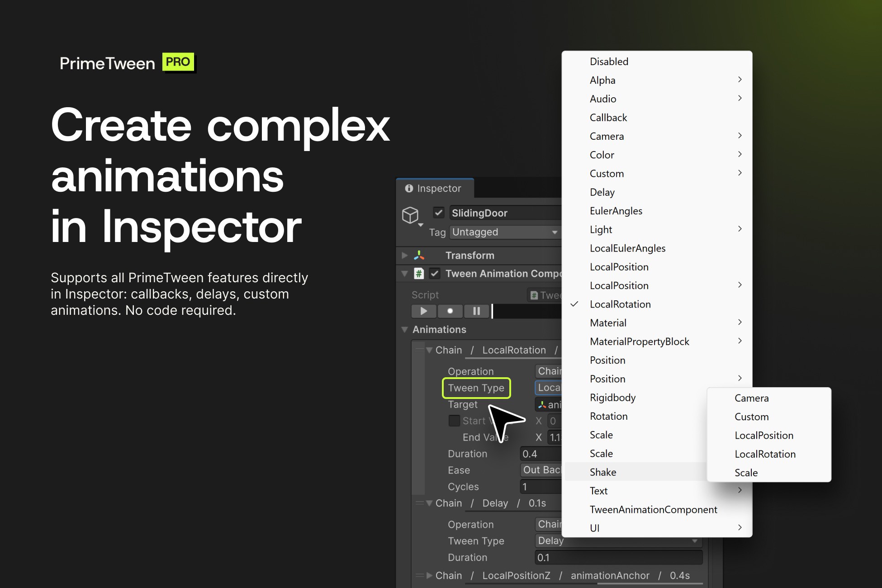Open the MaterialPropertyBlock submenu
882x588 pixels.
click(x=657, y=341)
